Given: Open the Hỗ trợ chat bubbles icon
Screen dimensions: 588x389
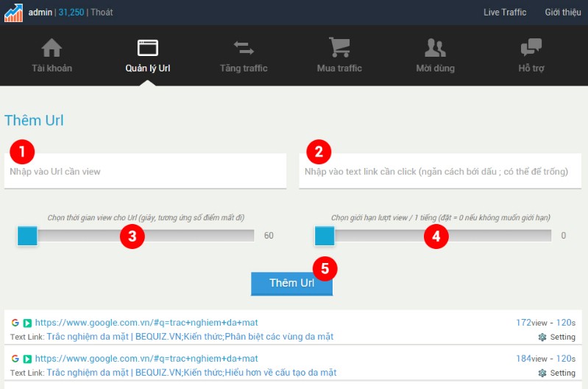Looking at the screenshot, I should pos(531,47).
